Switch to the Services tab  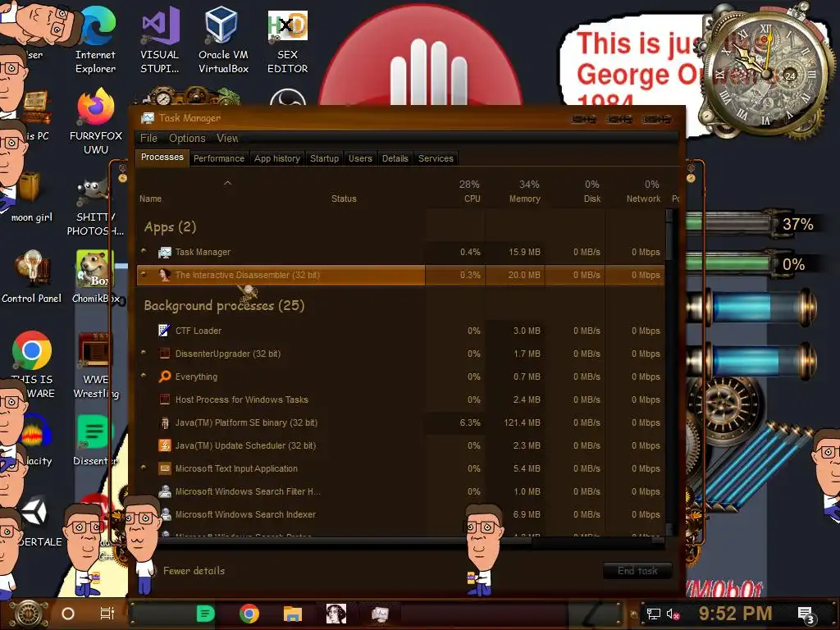pyautogui.click(x=436, y=158)
